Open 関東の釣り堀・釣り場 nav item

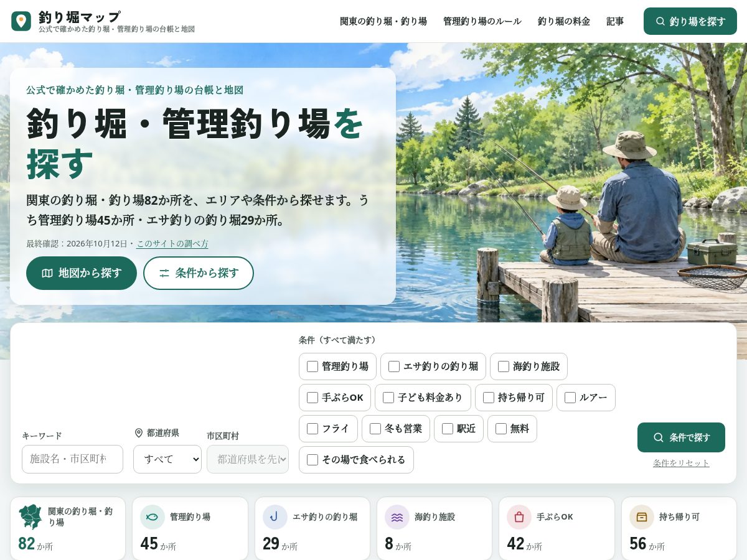coord(383,21)
